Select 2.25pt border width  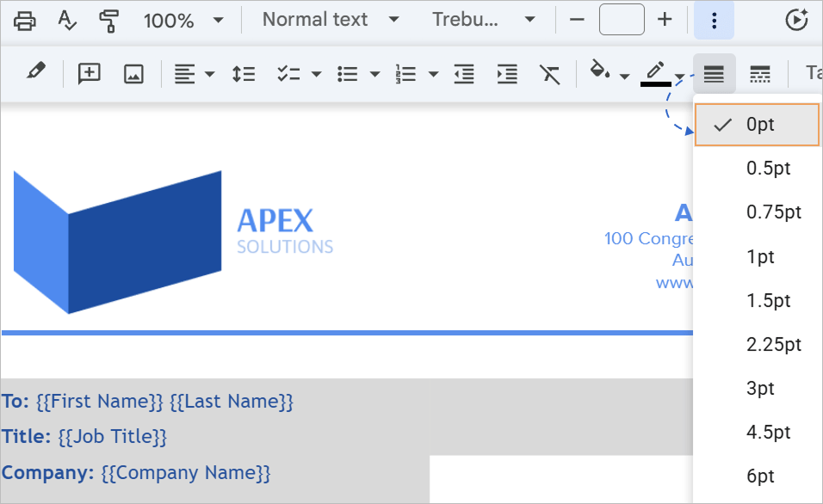pyautogui.click(x=757, y=345)
